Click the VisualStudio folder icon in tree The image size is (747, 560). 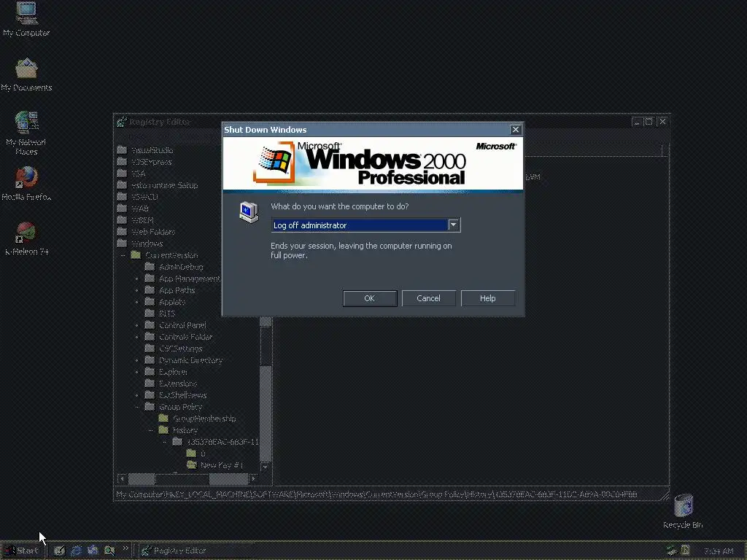(123, 150)
